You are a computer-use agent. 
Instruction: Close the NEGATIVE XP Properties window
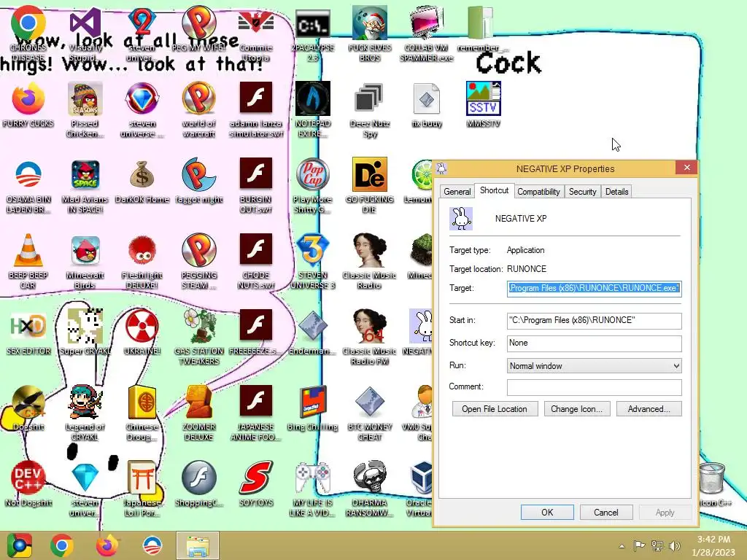(x=686, y=168)
